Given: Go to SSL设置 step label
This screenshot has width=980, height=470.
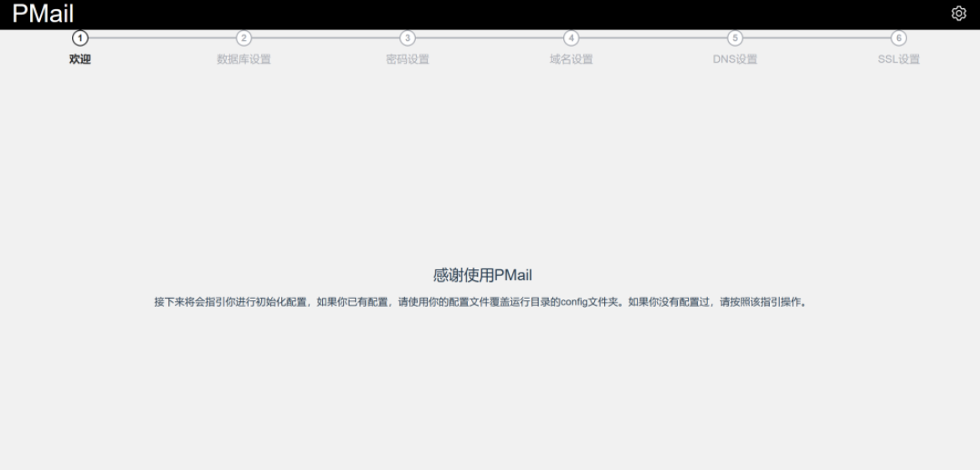Looking at the screenshot, I should point(899,60).
